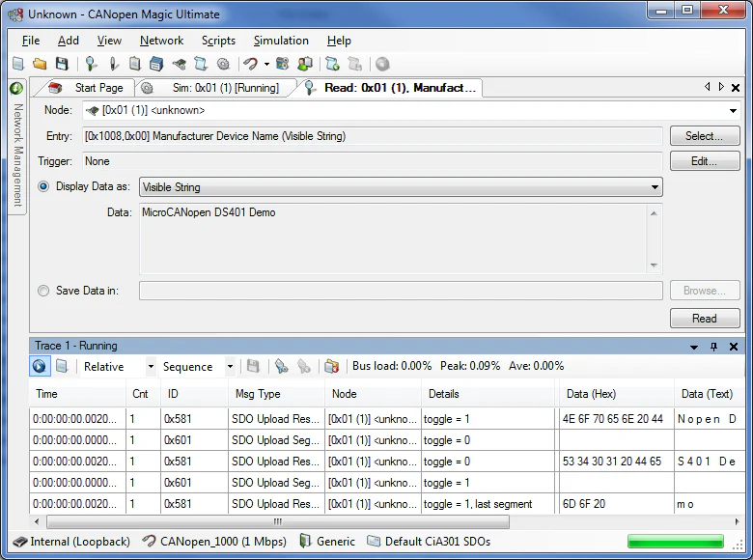753x560 pixels.
Task: Select the Read: 0x01 (1) Manufact tab
Action: [392, 88]
